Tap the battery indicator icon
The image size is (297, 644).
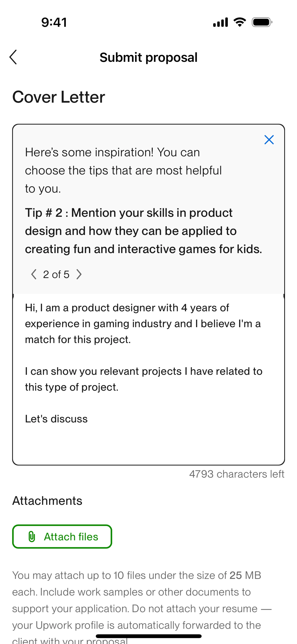262,22
